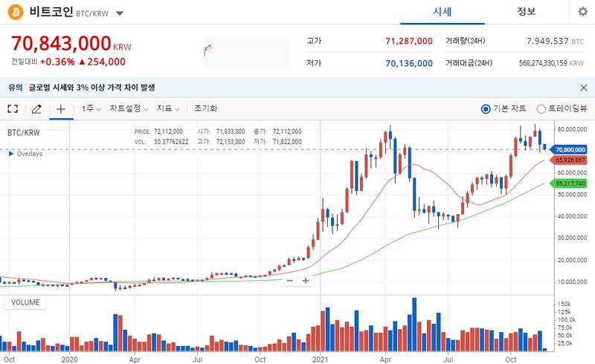Click the VOLUME panel label

point(25,302)
